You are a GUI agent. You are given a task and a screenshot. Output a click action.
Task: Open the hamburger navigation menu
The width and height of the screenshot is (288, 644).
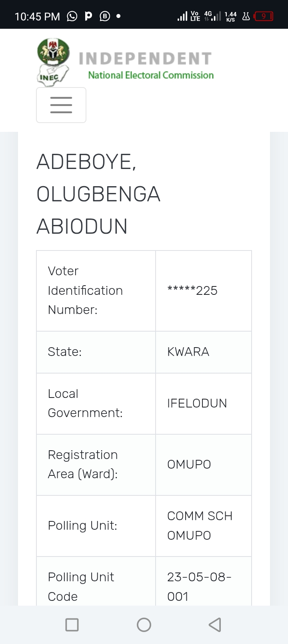(61, 105)
